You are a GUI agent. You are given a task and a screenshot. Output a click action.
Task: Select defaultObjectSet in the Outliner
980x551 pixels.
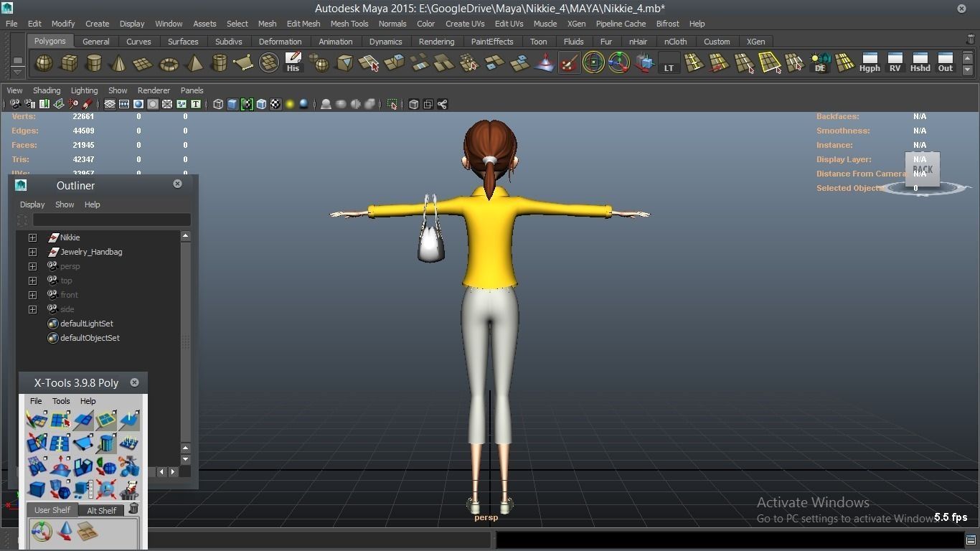[x=90, y=338]
